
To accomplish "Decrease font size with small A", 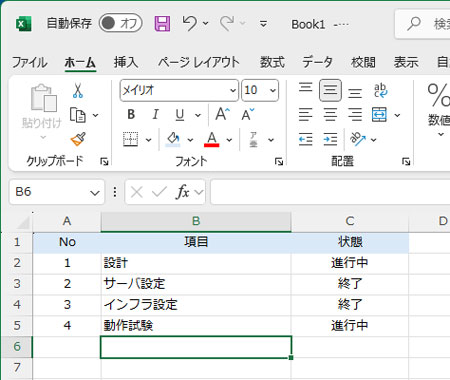I will (x=248, y=114).
